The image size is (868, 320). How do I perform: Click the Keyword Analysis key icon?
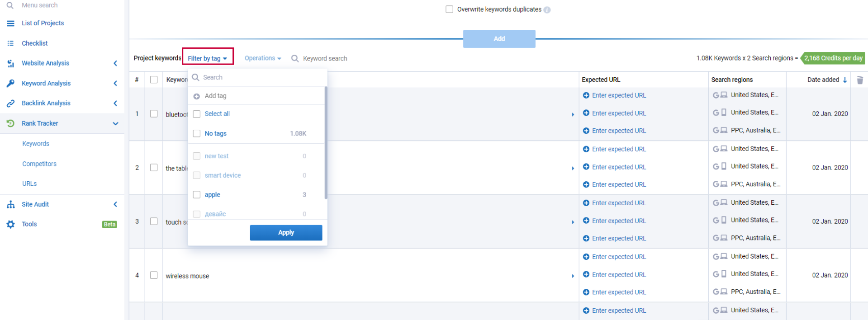tap(10, 83)
